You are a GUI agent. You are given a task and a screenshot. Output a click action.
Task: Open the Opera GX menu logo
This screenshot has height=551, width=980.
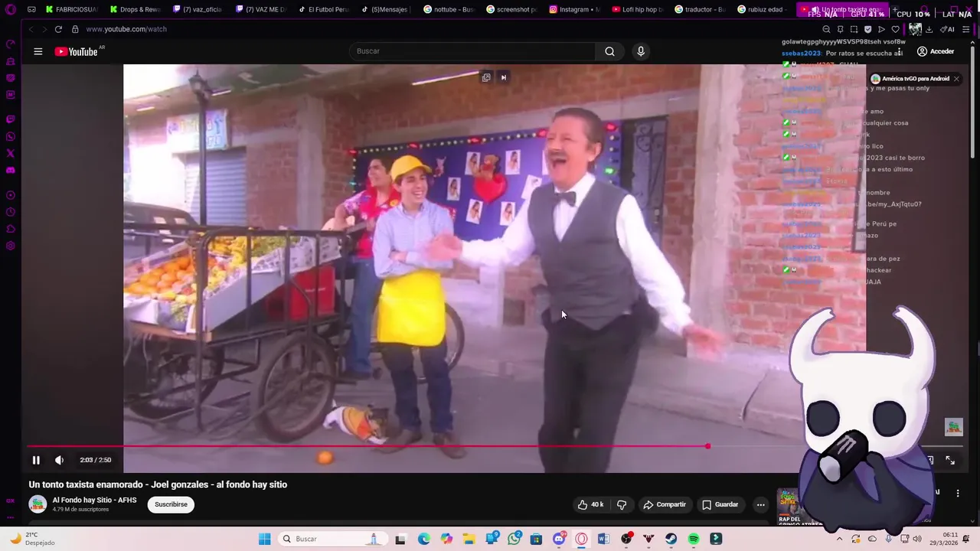pyautogui.click(x=11, y=10)
